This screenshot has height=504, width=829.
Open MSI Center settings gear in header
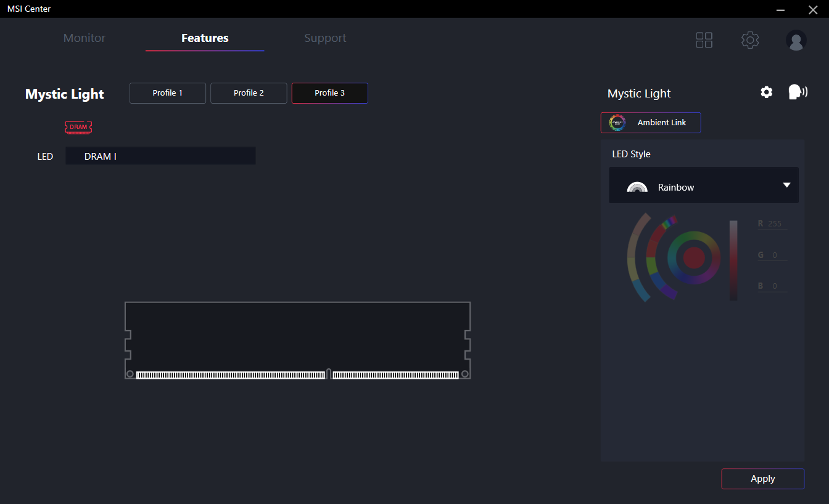750,40
